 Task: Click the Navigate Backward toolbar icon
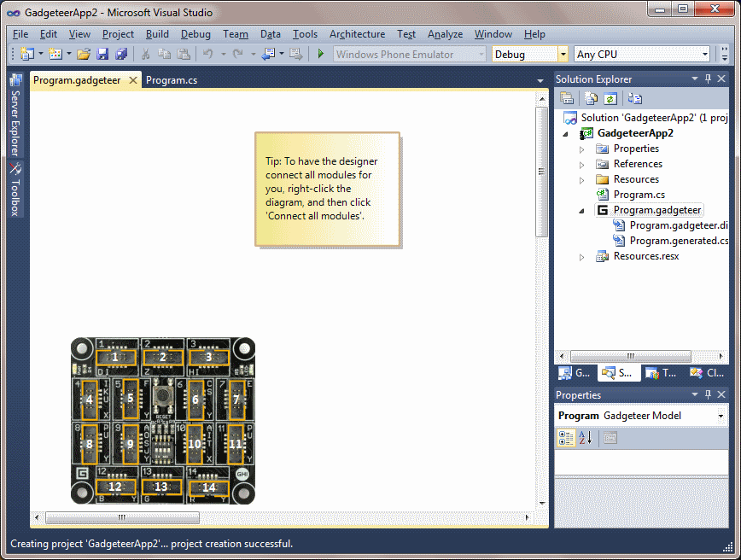[x=269, y=55]
